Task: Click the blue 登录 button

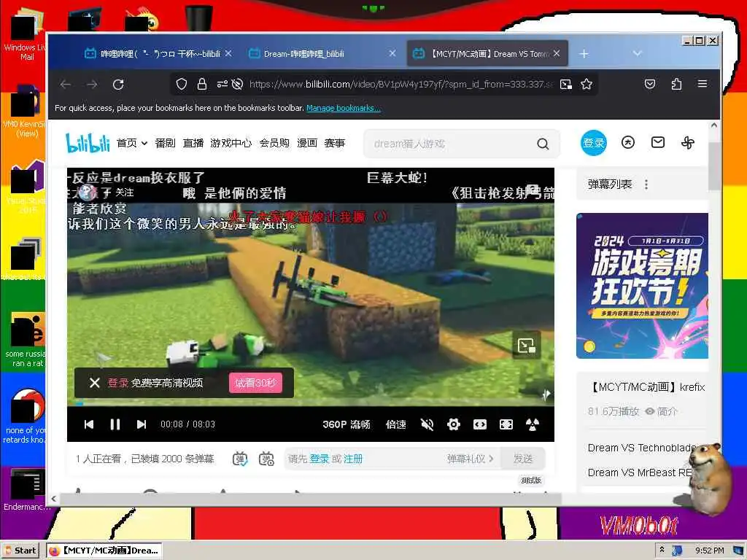Action: [594, 142]
